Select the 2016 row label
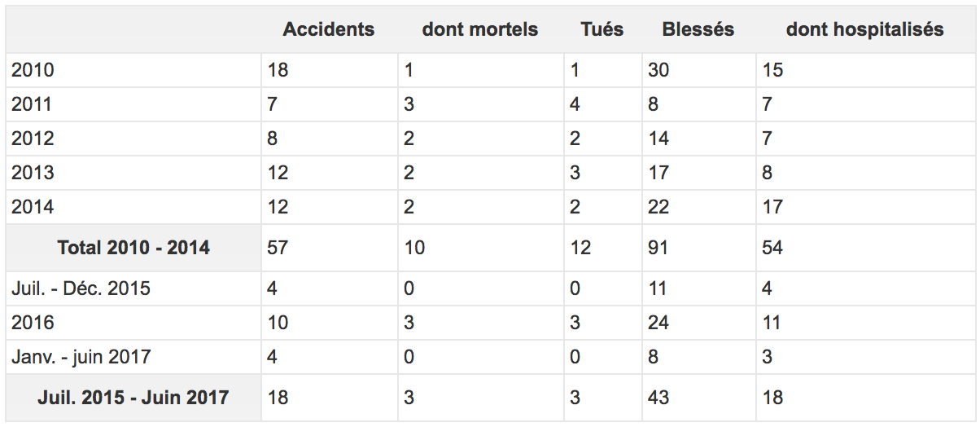Image resolution: width=980 pixels, height=427 pixels. tap(33, 323)
